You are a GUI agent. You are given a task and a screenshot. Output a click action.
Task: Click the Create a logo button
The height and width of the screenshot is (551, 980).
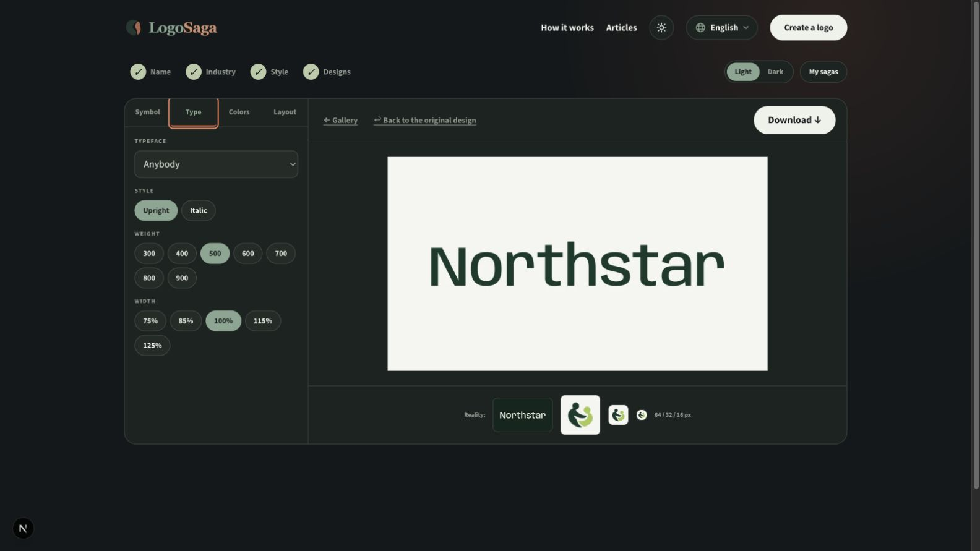[809, 28]
